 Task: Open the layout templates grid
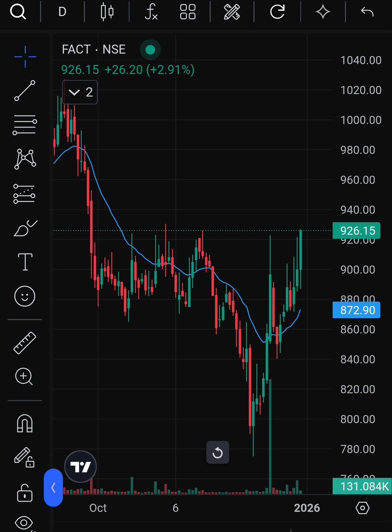click(188, 12)
